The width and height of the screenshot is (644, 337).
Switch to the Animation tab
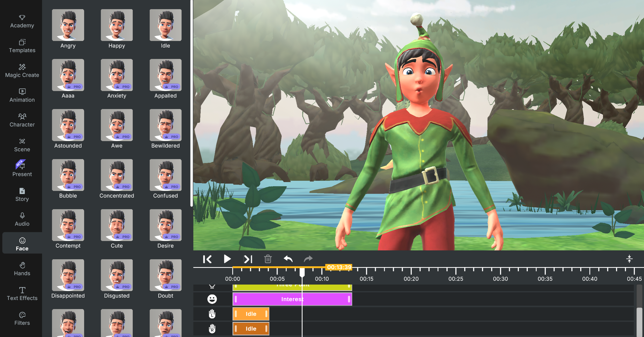point(22,95)
